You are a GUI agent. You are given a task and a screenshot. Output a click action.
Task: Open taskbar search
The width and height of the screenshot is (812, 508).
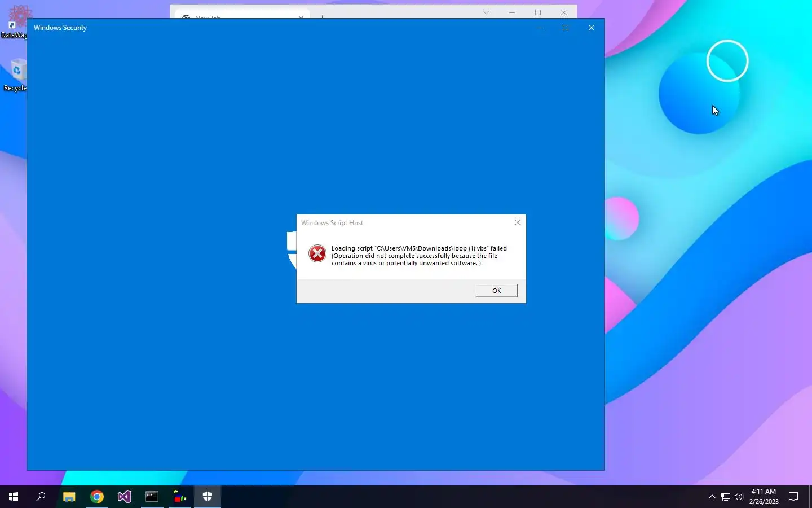(x=41, y=497)
